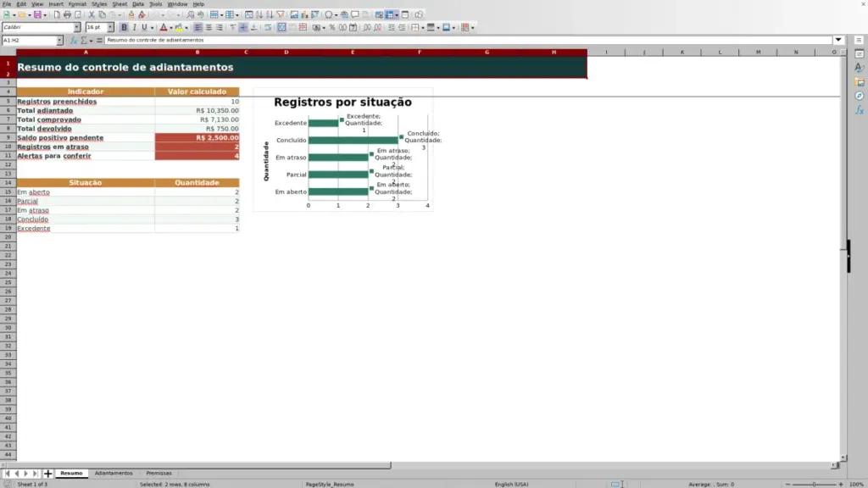Go to the first sheet arrow
This screenshot has width=868, height=488.
[x=7, y=474]
